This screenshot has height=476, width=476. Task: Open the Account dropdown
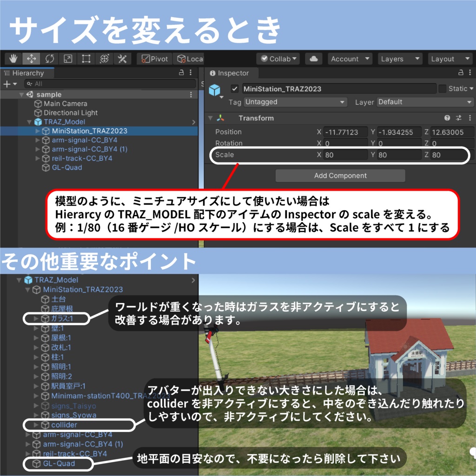(x=350, y=59)
